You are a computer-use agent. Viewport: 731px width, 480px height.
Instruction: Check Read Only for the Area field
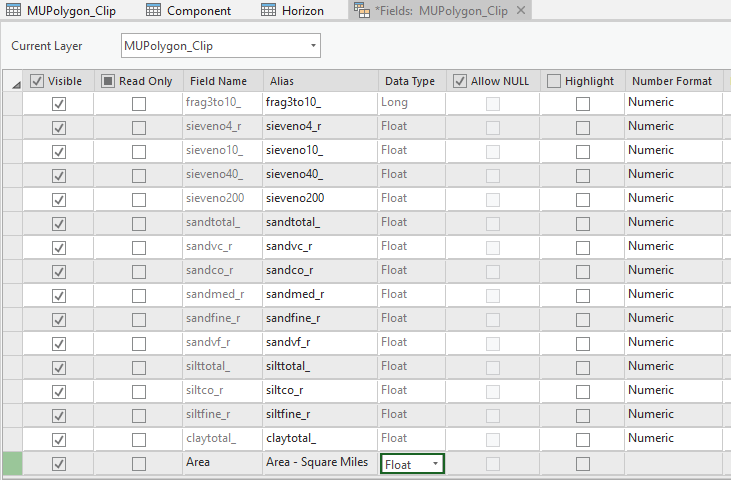(138, 463)
